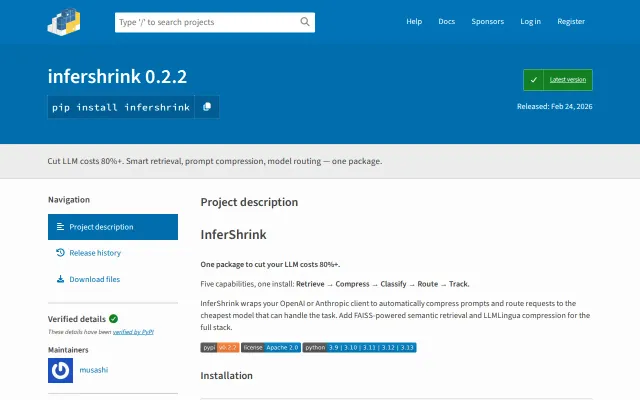Click the 'Navigation' sidebar heading
This screenshot has height=400, width=640.
point(69,200)
